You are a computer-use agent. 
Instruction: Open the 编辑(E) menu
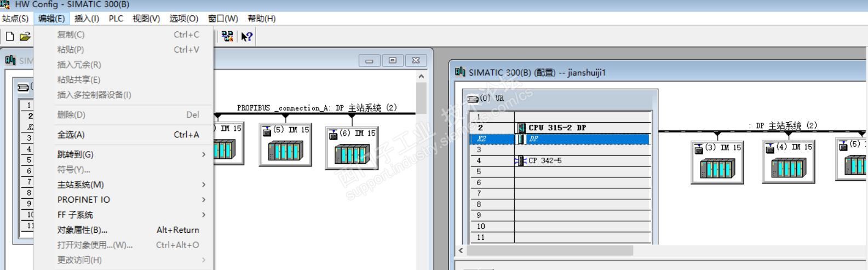(x=51, y=19)
